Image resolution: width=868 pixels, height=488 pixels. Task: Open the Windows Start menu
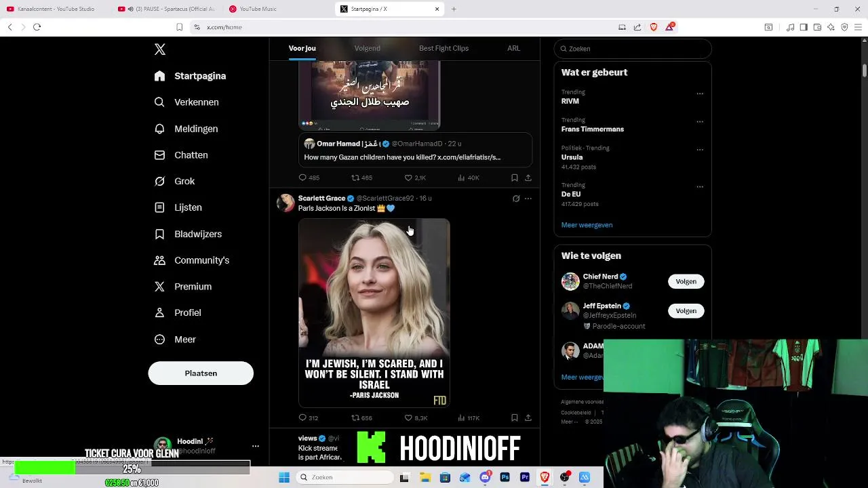tap(283, 477)
